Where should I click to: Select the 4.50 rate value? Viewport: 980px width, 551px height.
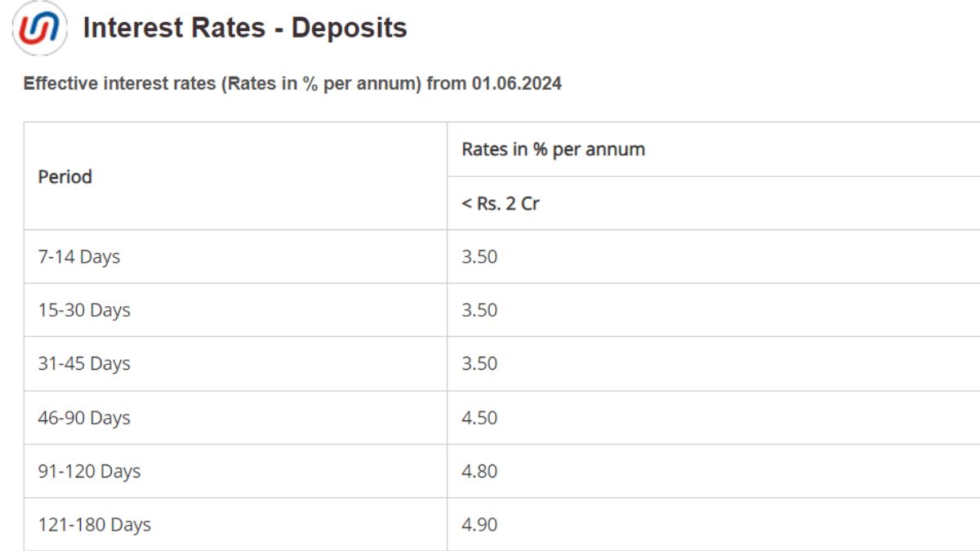(479, 417)
